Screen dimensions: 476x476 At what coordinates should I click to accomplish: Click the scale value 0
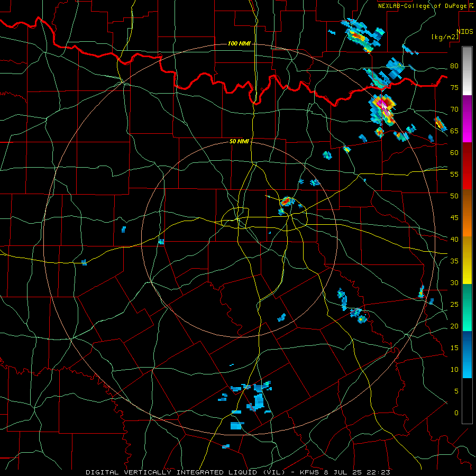point(456,413)
